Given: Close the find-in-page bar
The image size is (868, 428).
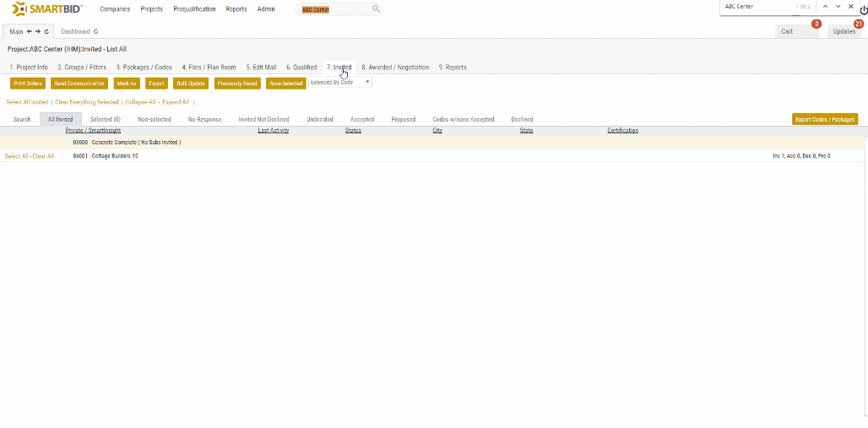Looking at the screenshot, I should [x=851, y=7].
